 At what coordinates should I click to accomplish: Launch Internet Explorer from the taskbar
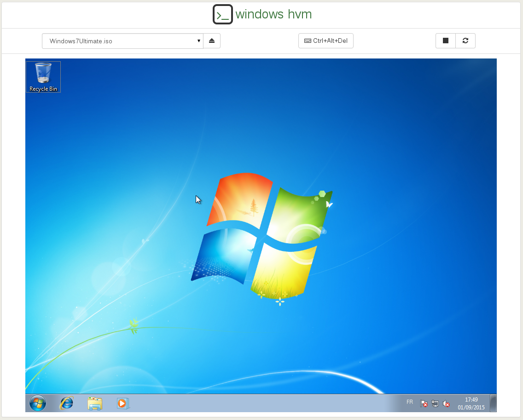pos(66,403)
